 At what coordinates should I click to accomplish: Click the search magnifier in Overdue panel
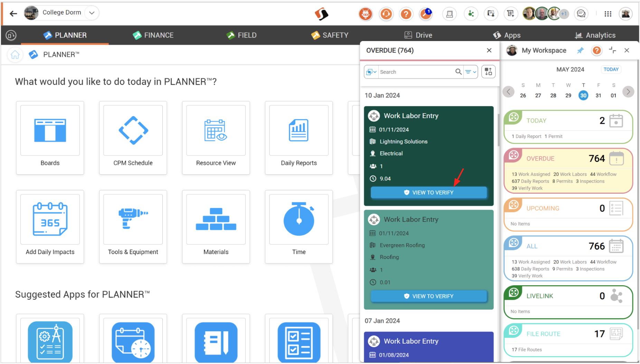coord(458,72)
